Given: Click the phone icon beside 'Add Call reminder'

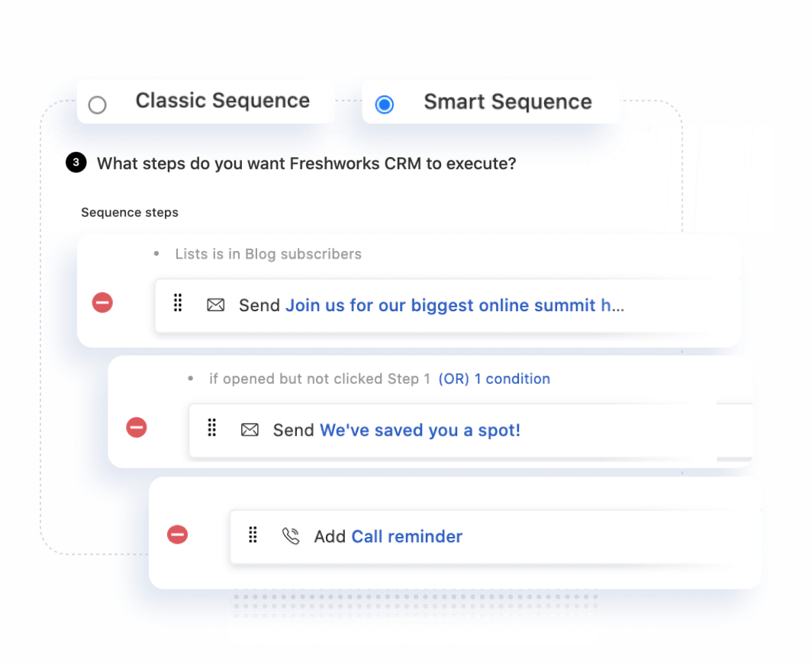Looking at the screenshot, I should 291,536.
